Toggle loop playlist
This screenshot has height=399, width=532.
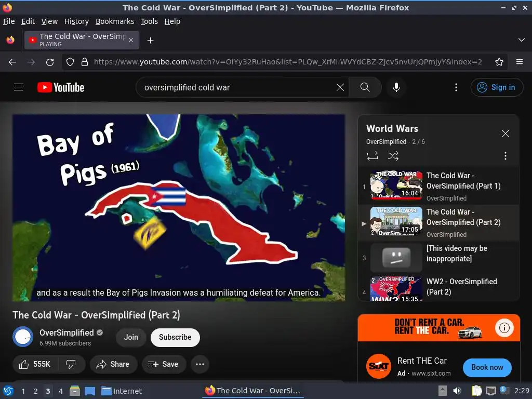pos(372,156)
